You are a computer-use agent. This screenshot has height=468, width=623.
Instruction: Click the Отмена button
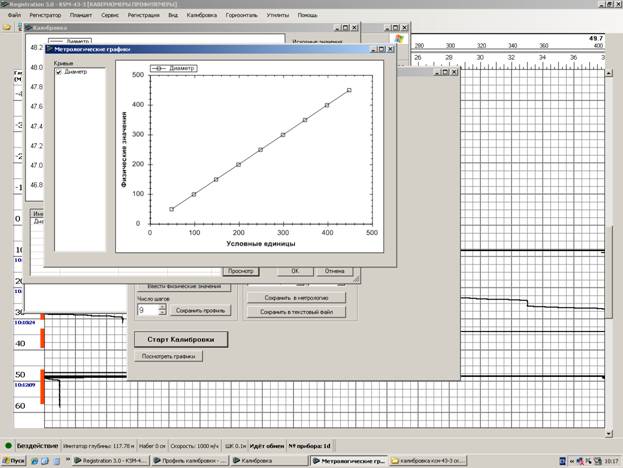click(334, 271)
